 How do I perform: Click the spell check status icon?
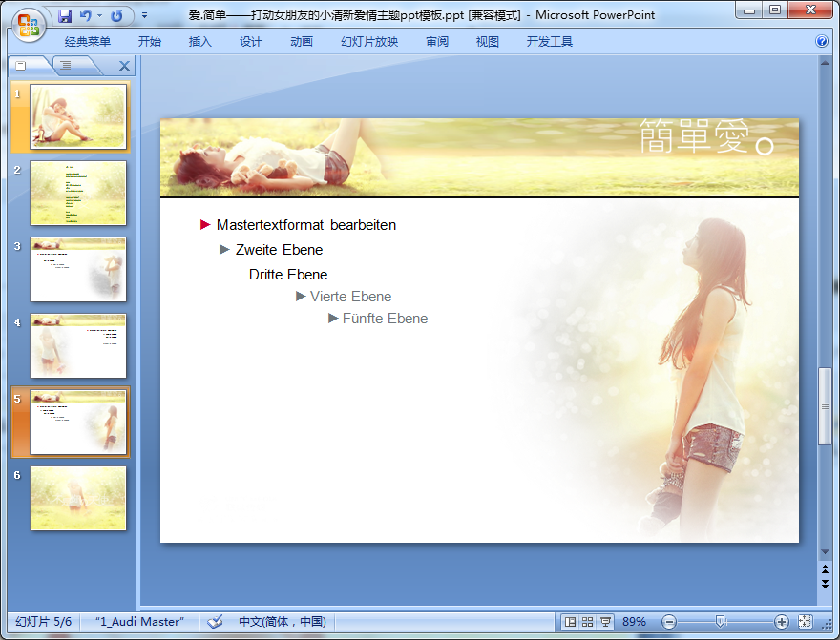click(215, 622)
